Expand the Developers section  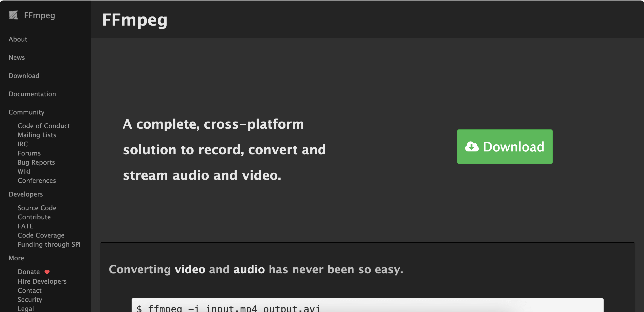click(25, 193)
